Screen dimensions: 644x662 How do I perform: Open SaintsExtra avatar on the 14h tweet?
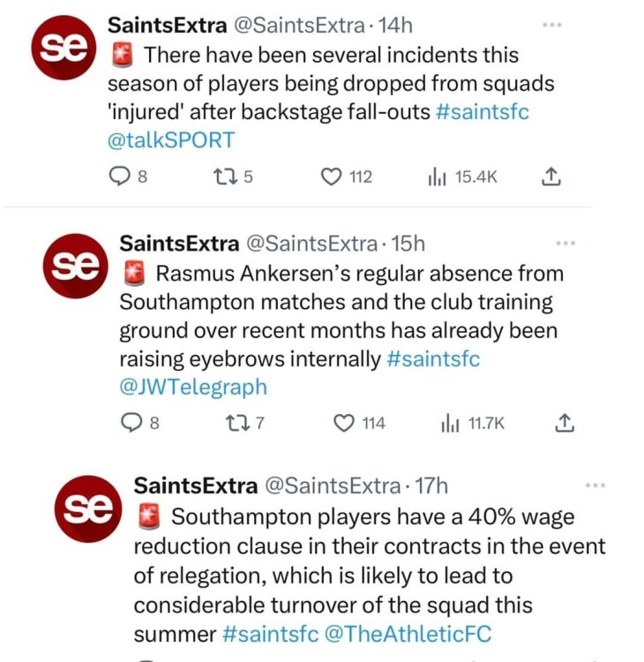(62, 49)
